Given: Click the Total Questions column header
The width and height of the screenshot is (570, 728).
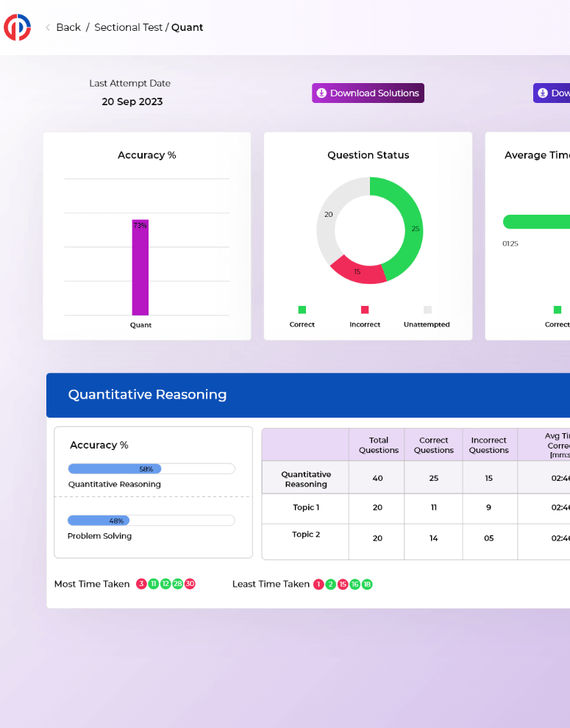Looking at the screenshot, I should [x=379, y=445].
